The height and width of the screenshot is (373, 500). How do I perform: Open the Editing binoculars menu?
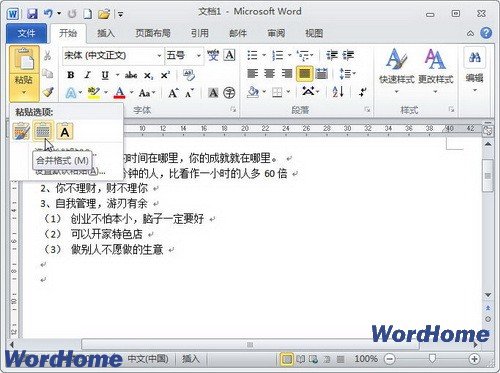(474, 70)
